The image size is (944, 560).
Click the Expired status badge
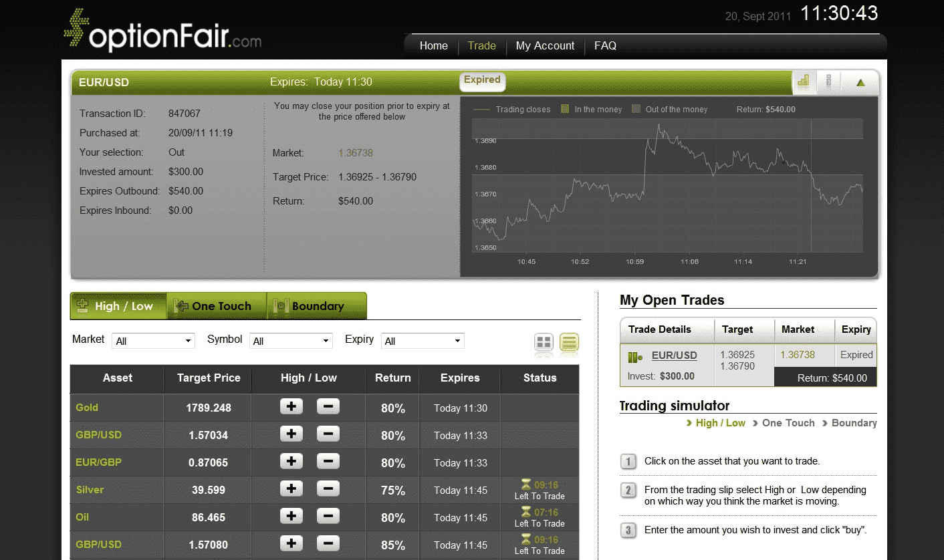tap(482, 81)
